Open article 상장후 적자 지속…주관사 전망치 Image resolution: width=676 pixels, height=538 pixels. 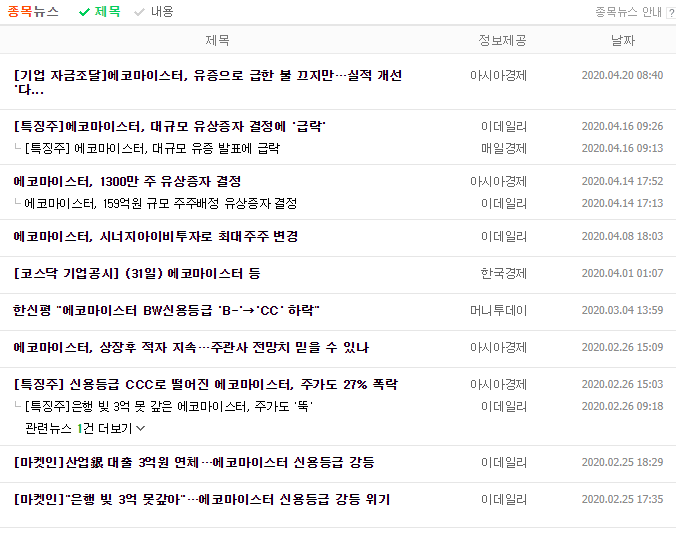[x=191, y=347]
